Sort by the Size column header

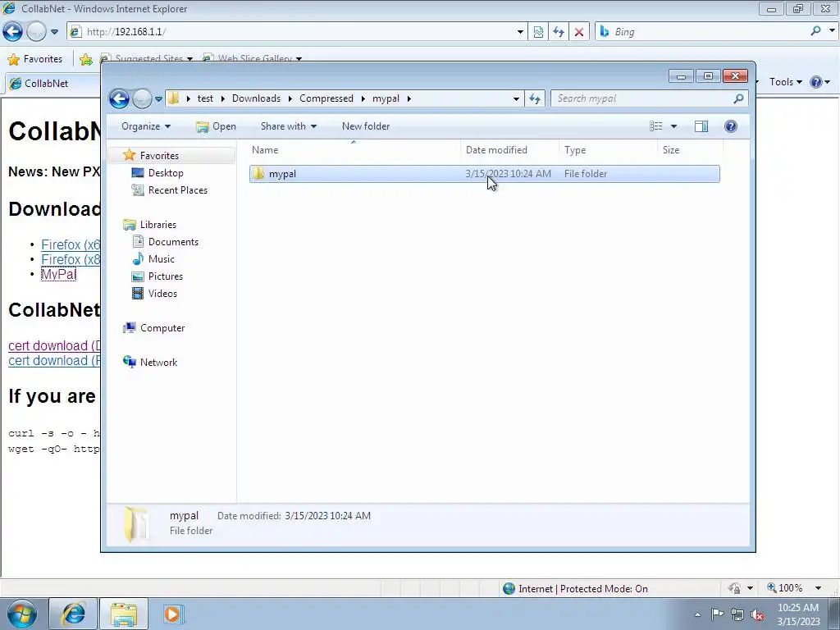point(689,150)
